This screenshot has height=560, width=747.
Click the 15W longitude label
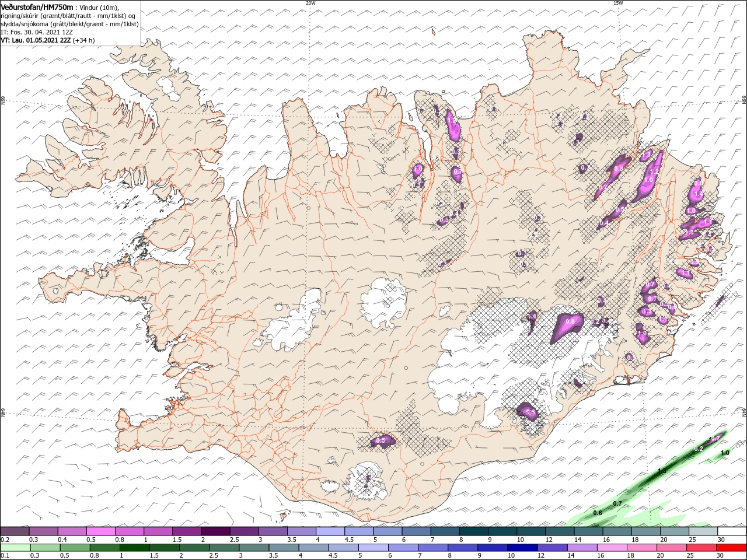click(618, 2)
